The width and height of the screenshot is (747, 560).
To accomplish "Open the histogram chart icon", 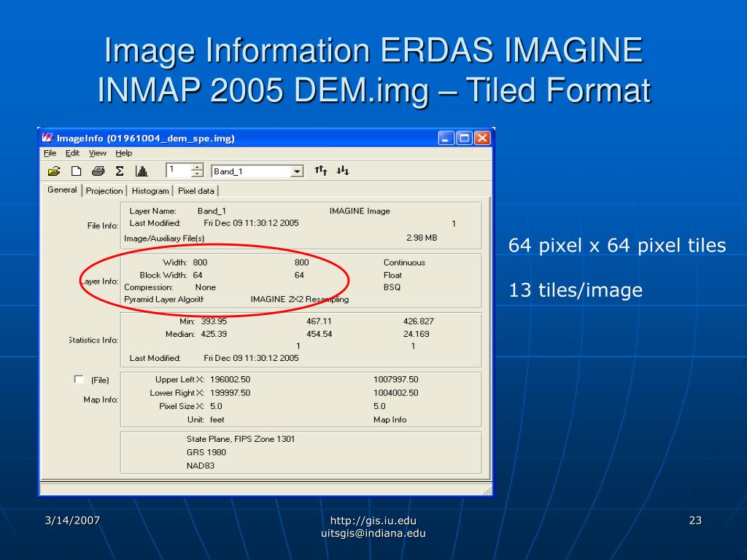I will coord(142,171).
